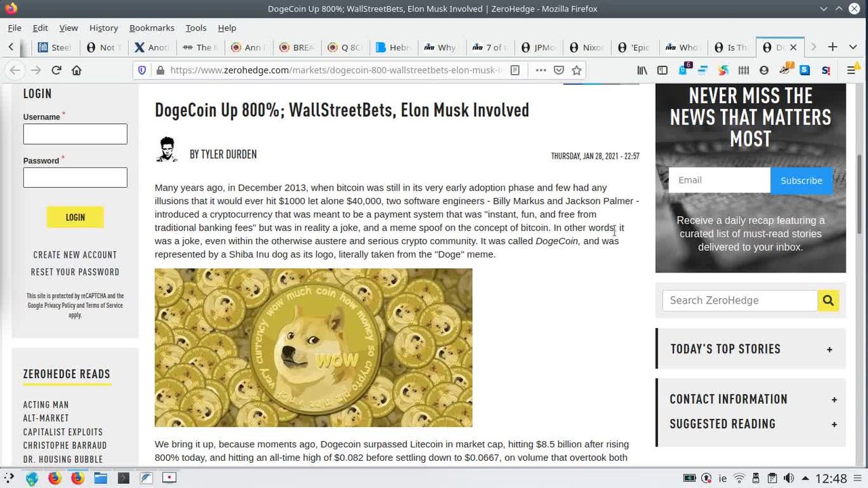The height and width of the screenshot is (488, 868).
Task: Show tracking protection shield info
Action: click(x=142, y=70)
